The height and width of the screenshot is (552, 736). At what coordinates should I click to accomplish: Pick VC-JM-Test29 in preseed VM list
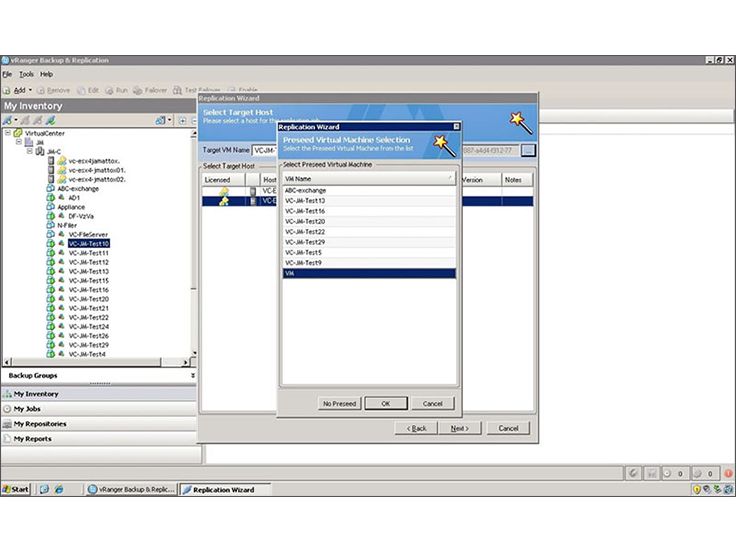click(369, 242)
